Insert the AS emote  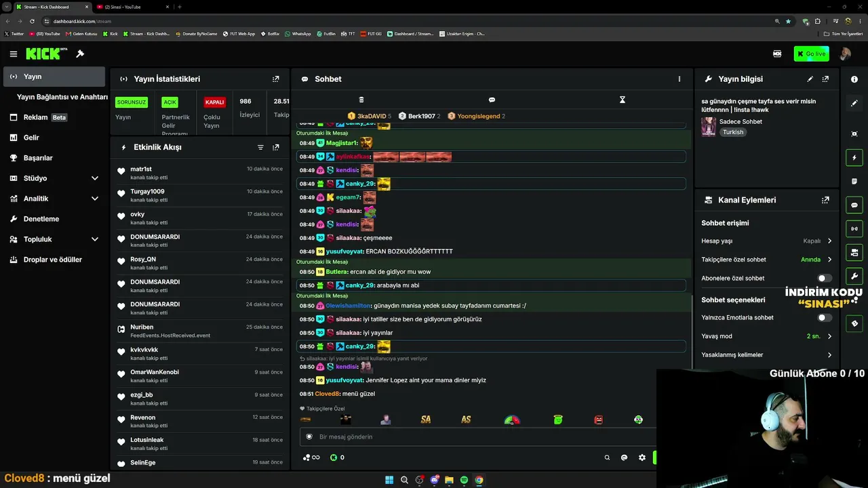coord(466,420)
